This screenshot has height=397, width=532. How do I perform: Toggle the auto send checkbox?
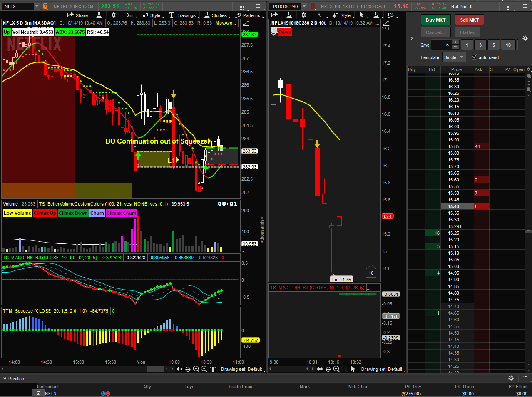click(474, 57)
